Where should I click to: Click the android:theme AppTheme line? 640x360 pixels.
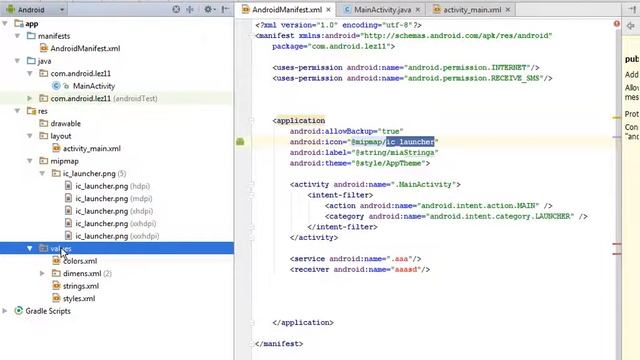pos(360,163)
